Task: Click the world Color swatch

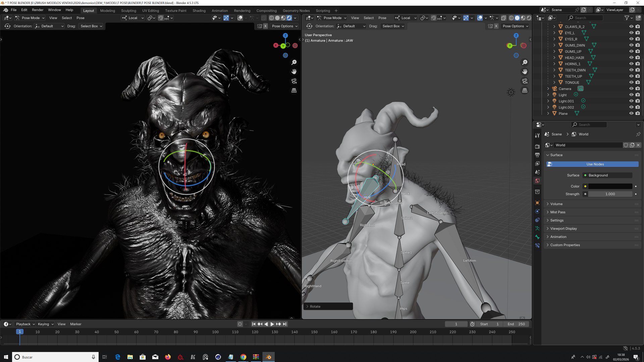Action: coord(610,186)
